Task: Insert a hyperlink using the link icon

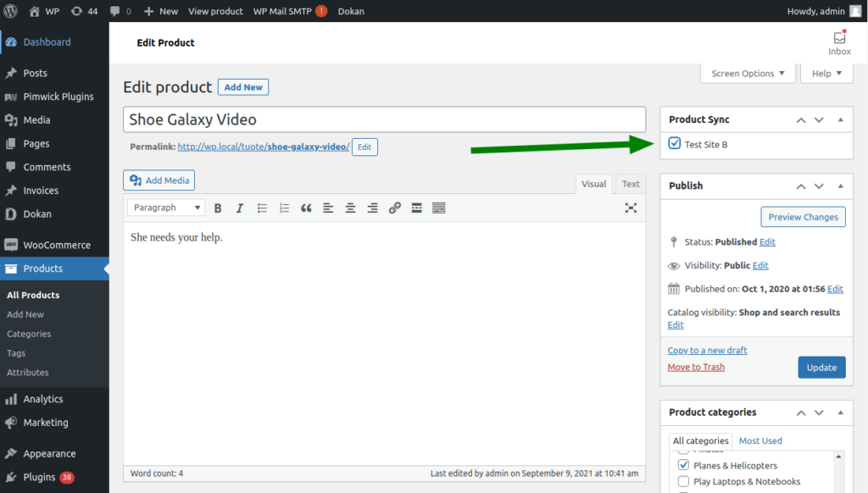Action: tap(394, 208)
